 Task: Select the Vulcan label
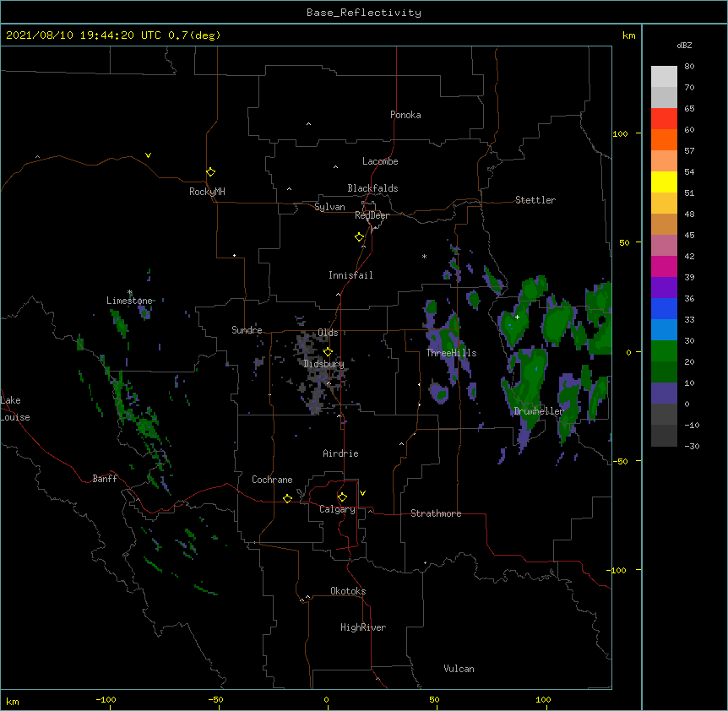click(459, 669)
